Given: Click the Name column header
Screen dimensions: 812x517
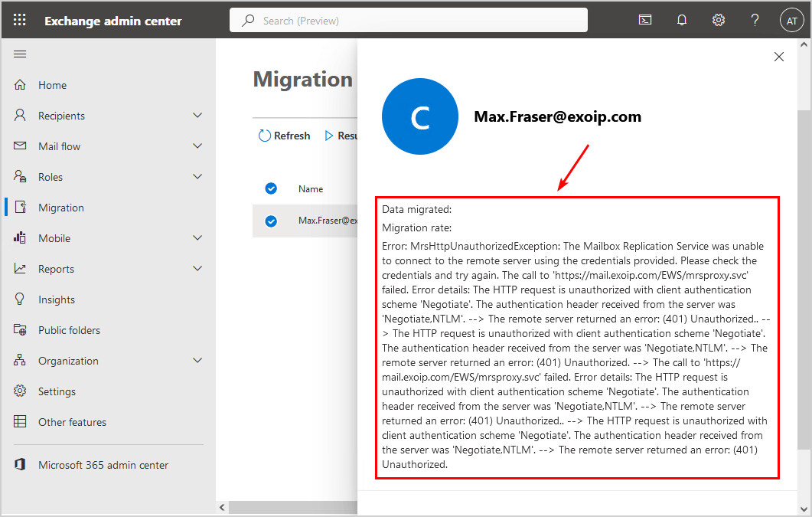Looking at the screenshot, I should pyautogui.click(x=311, y=189).
